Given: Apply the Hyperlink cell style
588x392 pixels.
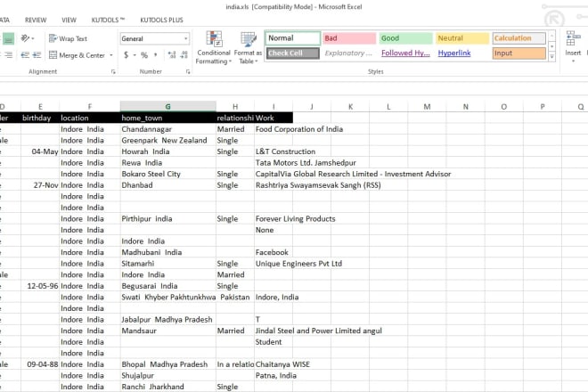Looking at the screenshot, I should coord(462,53).
